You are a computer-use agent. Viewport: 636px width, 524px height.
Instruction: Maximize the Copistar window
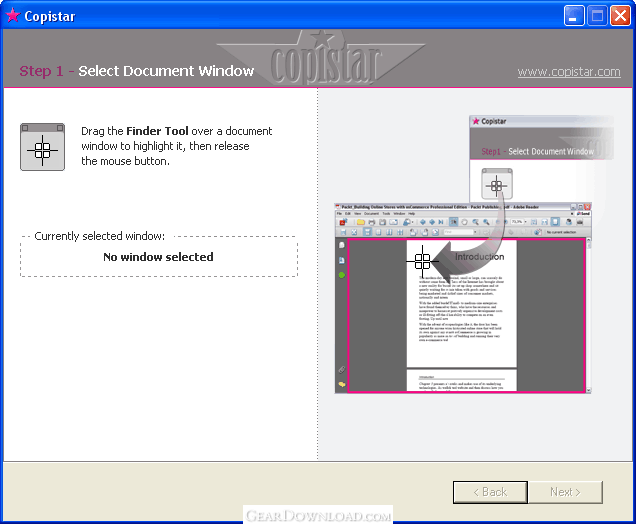(597, 16)
